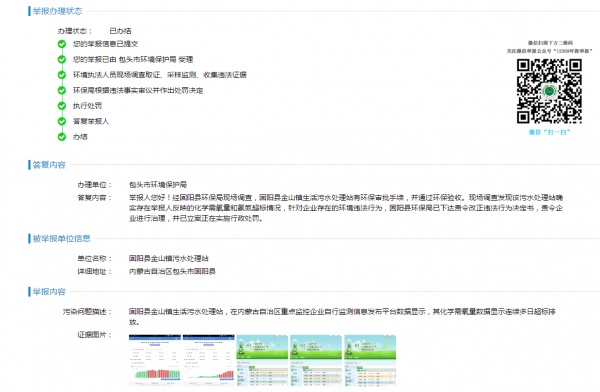This screenshot has width=600, height=392.
Task: Click the WeChat QR code image
Action: [549, 91]
